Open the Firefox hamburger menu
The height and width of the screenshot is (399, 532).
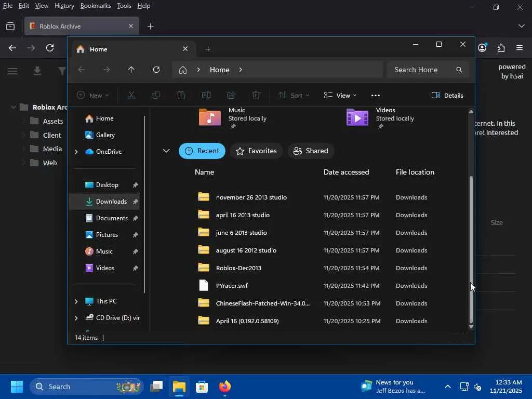(520, 48)
